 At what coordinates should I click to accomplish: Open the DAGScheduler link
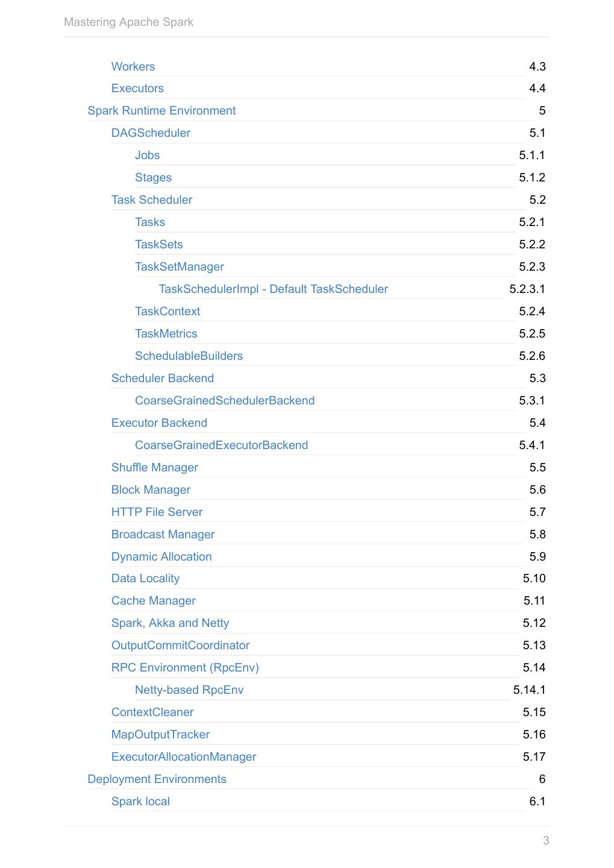pyautogui.click(x=151, y=133)
